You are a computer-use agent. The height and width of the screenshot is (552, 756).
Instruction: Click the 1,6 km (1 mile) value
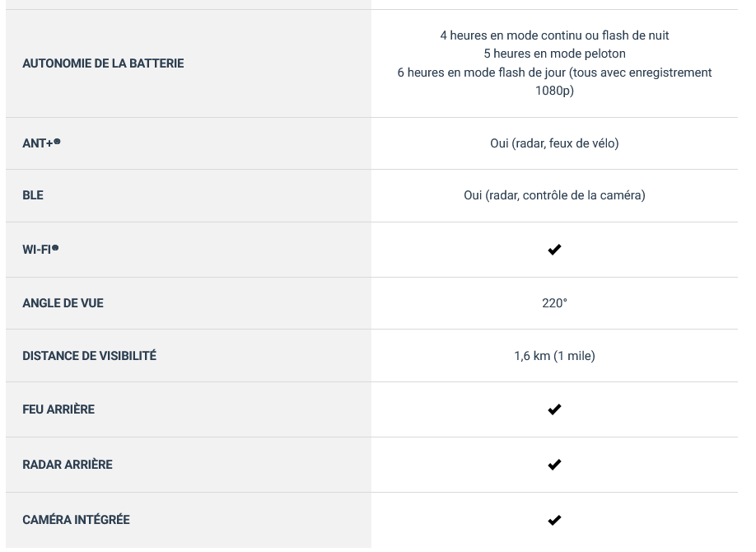554,356
